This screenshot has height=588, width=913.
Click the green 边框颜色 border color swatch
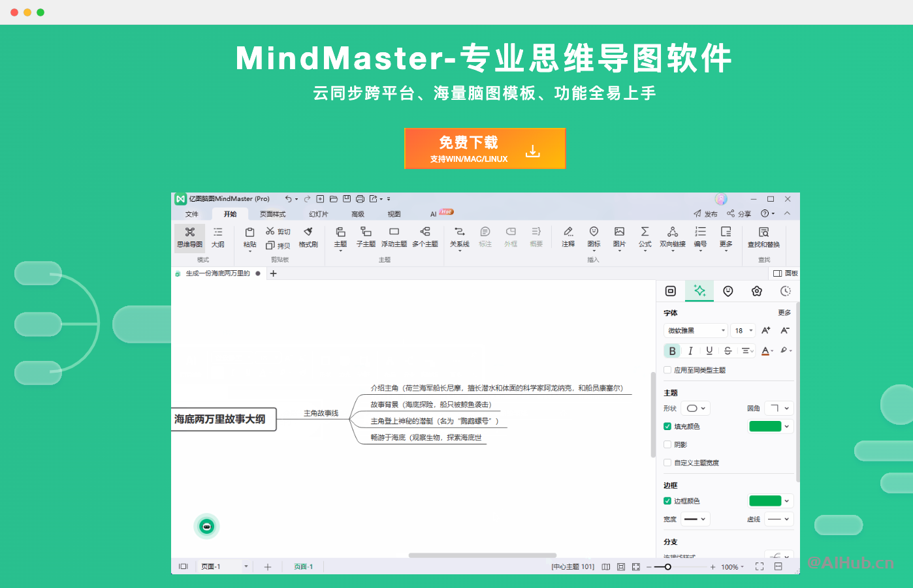765,501
